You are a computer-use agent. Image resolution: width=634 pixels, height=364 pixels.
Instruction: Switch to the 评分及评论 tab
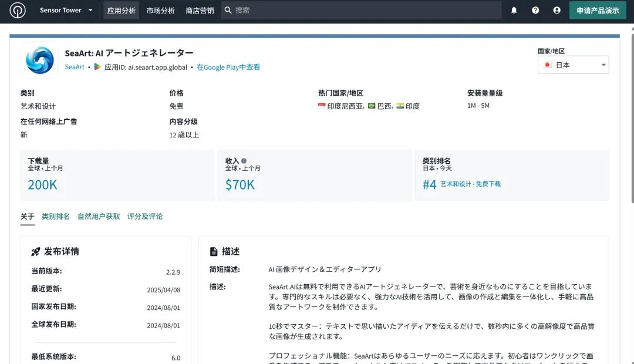tap(145, 217)
